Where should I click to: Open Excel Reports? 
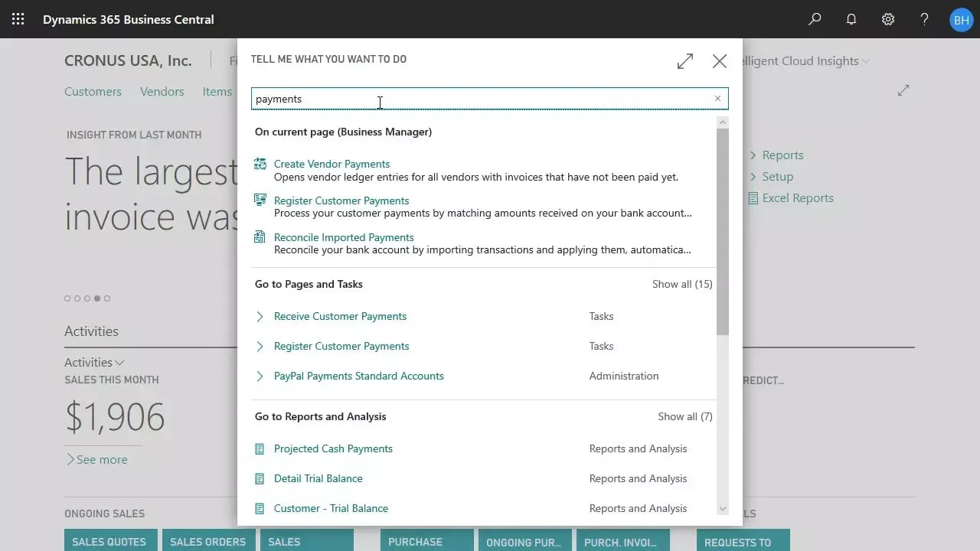pyautogui.click(x=798, y=197)
